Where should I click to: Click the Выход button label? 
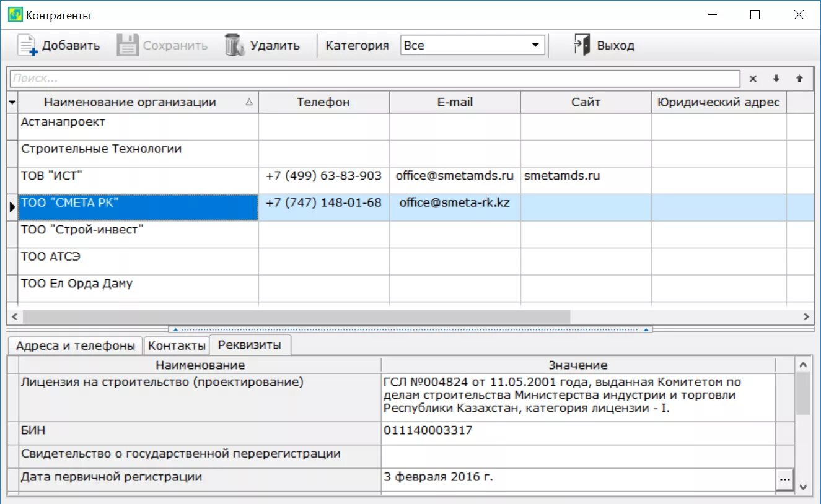[x=616, y=45]
